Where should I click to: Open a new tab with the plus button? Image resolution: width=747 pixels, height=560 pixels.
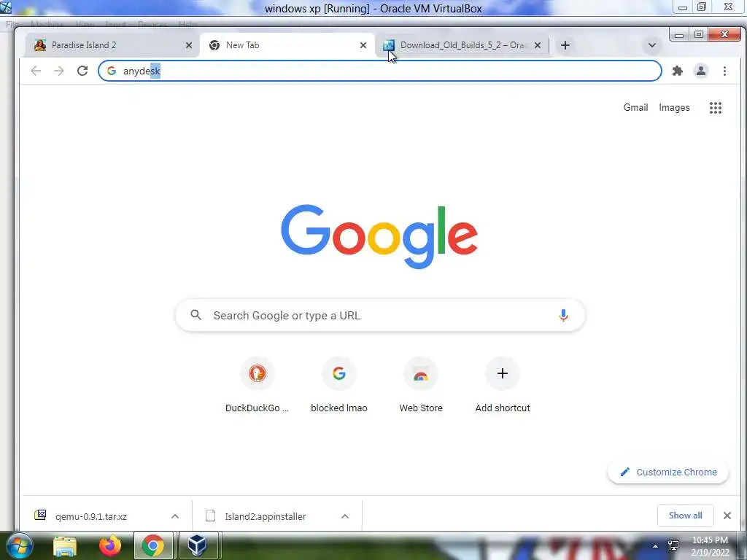click(565, 45)
